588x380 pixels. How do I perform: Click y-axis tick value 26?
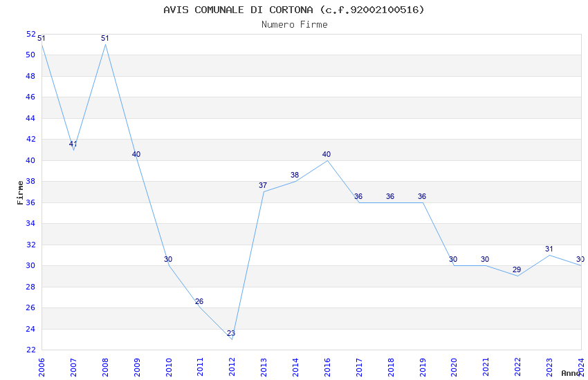pyautogui.click(x=30, y=307)
